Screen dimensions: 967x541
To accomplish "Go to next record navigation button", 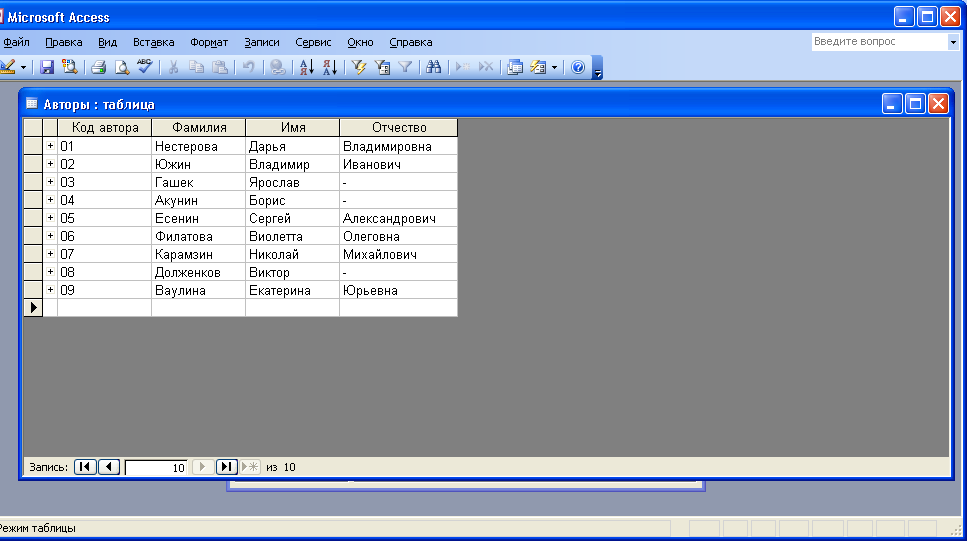I will 202,467.
